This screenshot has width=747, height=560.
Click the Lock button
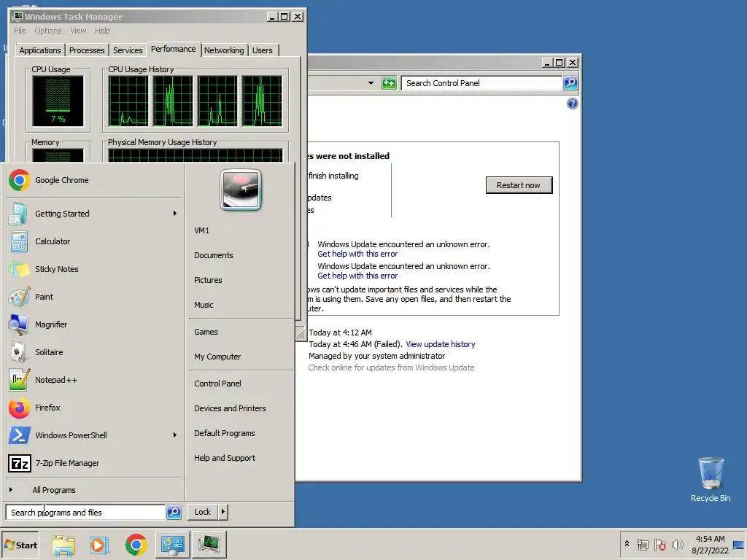tap(203, 513)
